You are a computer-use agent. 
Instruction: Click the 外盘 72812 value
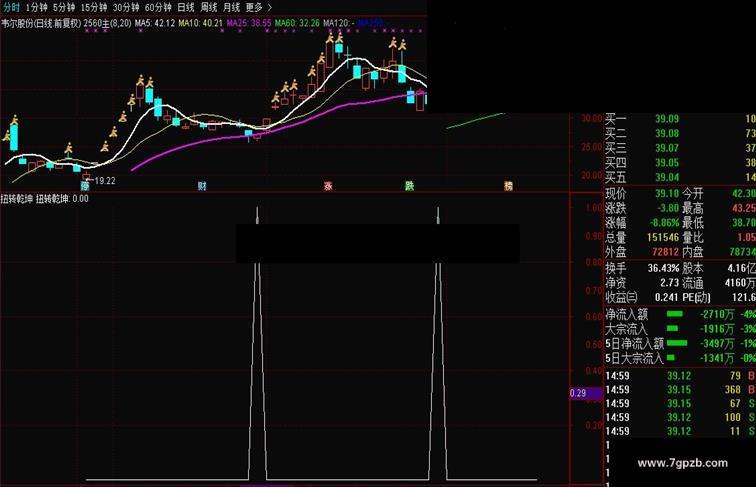click(x=666, y=252)
